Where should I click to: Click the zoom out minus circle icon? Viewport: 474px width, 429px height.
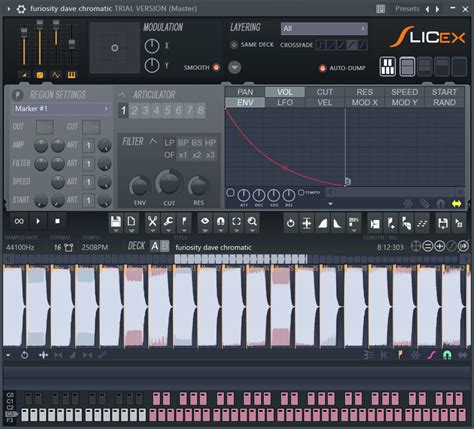(x=427, y=246)
